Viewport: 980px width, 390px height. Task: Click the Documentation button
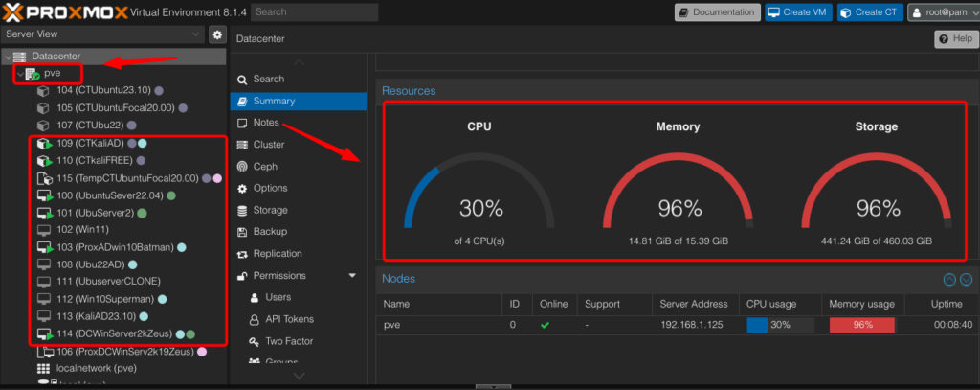tap(718, 12)
